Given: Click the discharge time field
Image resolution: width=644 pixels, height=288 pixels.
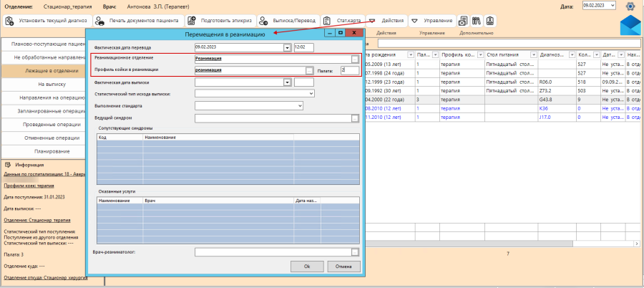Looking at the screenshot, I should [304, 82].
